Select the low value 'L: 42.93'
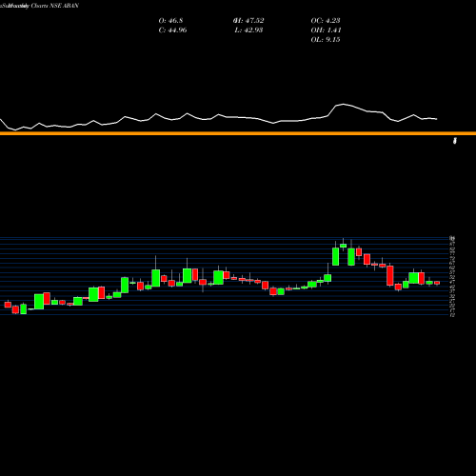 coord(248,30)
